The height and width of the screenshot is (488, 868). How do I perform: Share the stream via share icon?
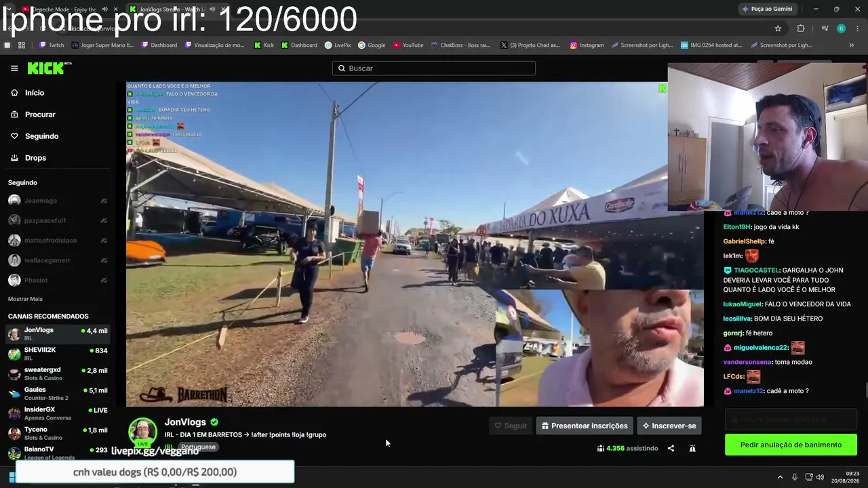tap(671, 448)
